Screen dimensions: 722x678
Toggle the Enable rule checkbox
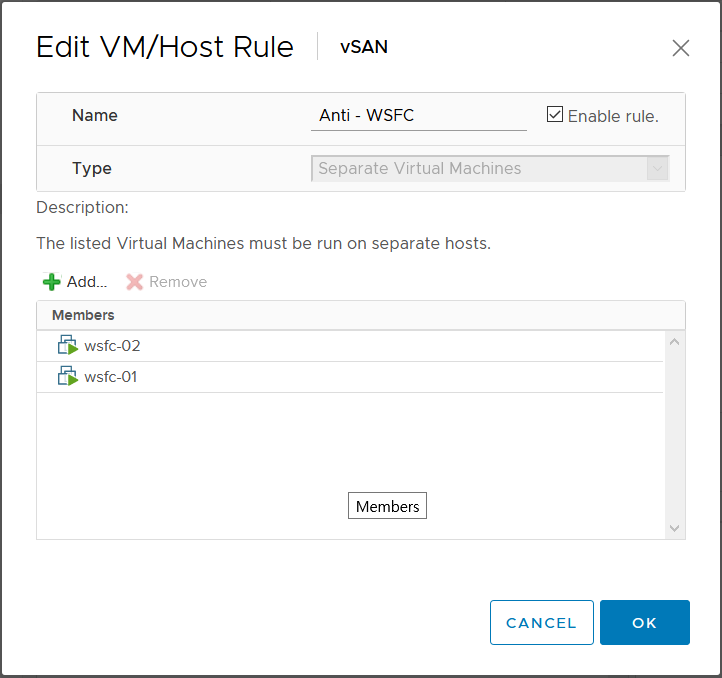555,115
